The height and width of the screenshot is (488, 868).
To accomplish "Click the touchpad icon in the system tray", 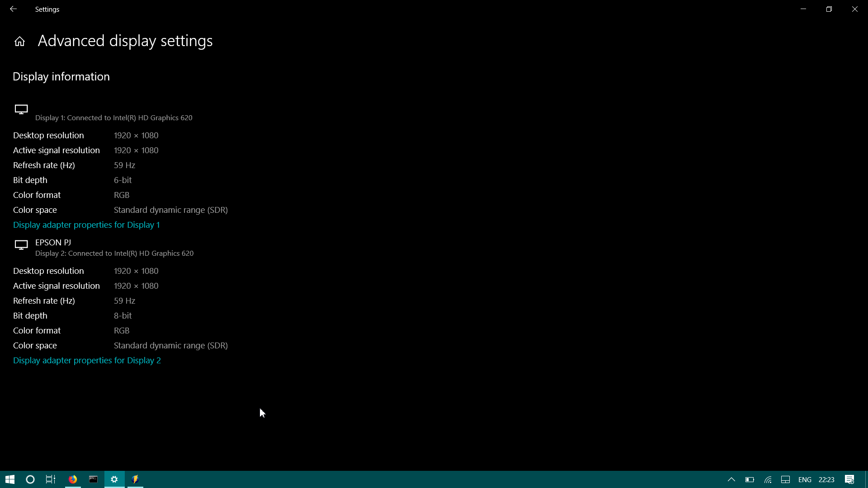I will [x=786, y=480].
